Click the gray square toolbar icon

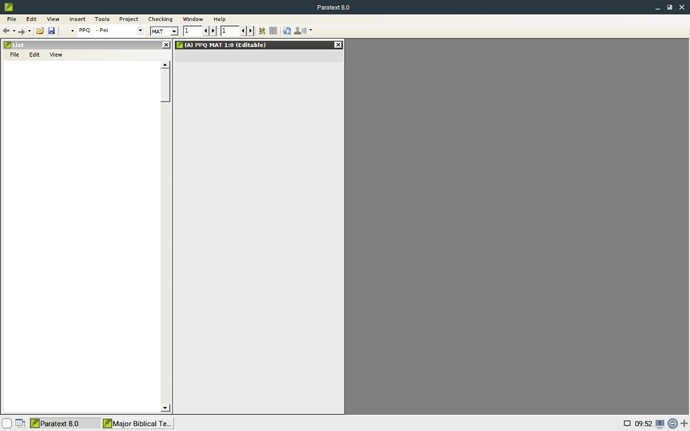click(273, 31)
